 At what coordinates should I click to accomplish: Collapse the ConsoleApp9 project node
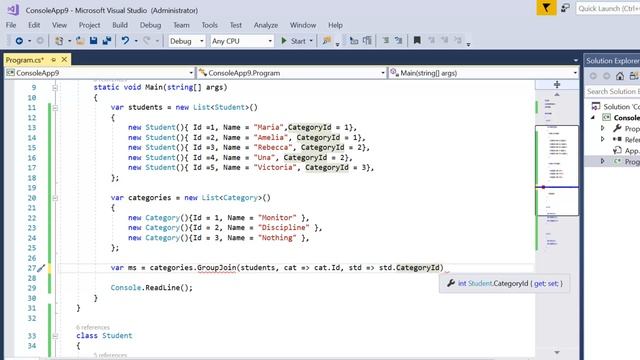(593, 118)
